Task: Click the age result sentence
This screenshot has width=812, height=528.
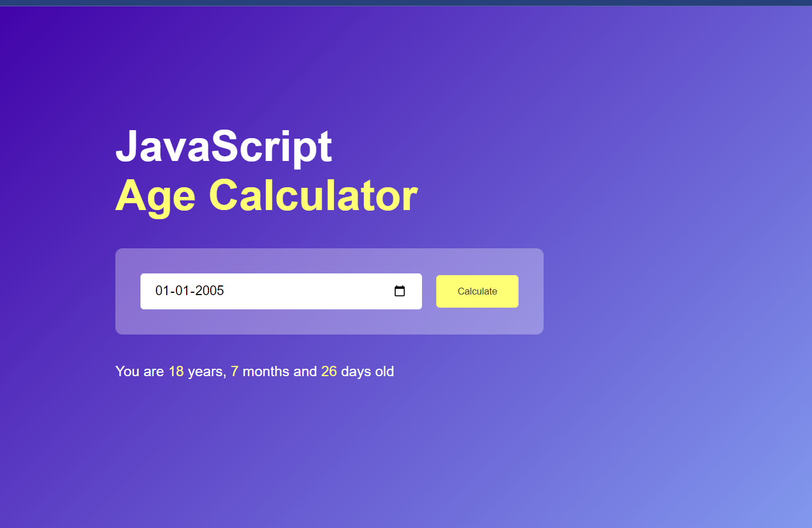Action: [255, 371]
